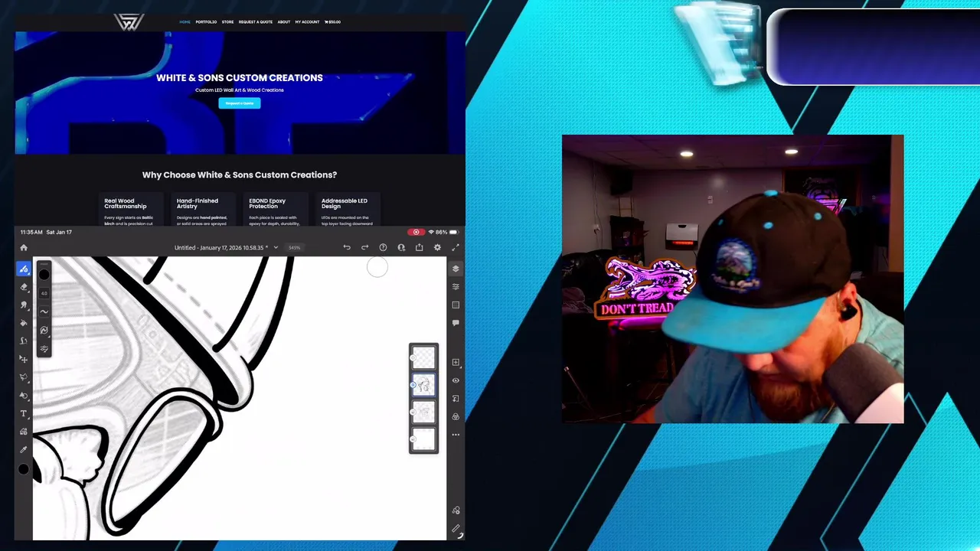Select the top empty layer thumbnail
Image resolution: width=980 pixels, height=551 pixels.
click(423, 357)
